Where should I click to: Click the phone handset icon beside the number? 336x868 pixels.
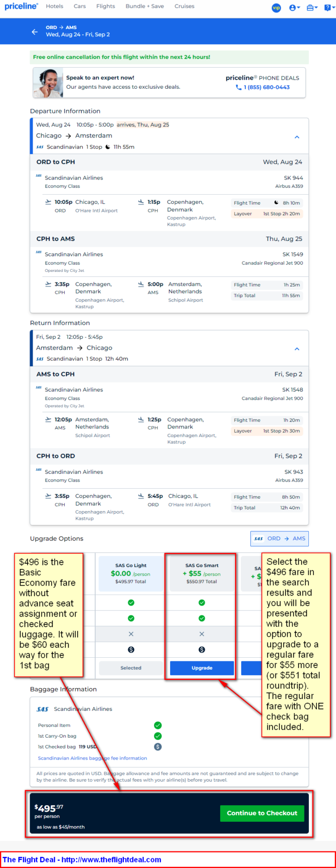click(x=239, y=87)
